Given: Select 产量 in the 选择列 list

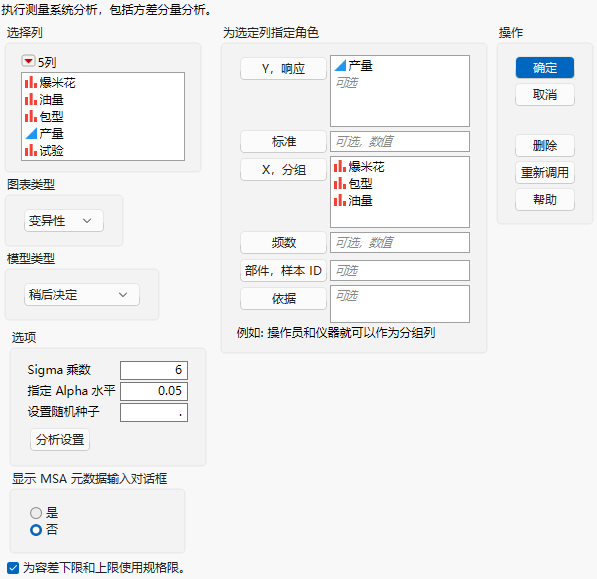Looking at the screenshot, I should [51, 134].
